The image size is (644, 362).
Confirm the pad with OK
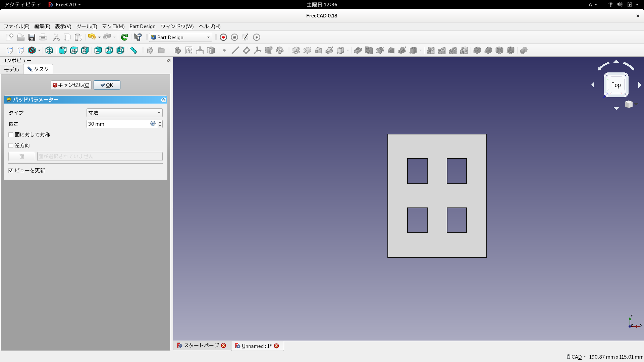[107, 85]
